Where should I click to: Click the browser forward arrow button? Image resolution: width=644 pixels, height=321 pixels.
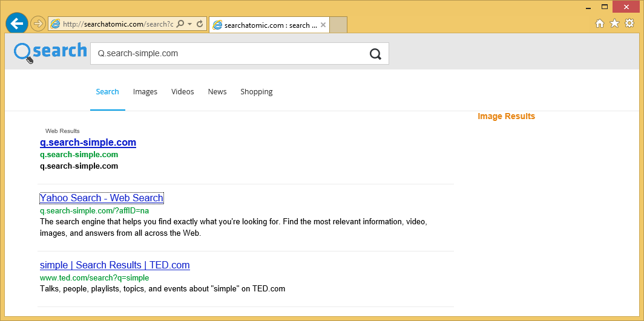[x=38, y=24]
